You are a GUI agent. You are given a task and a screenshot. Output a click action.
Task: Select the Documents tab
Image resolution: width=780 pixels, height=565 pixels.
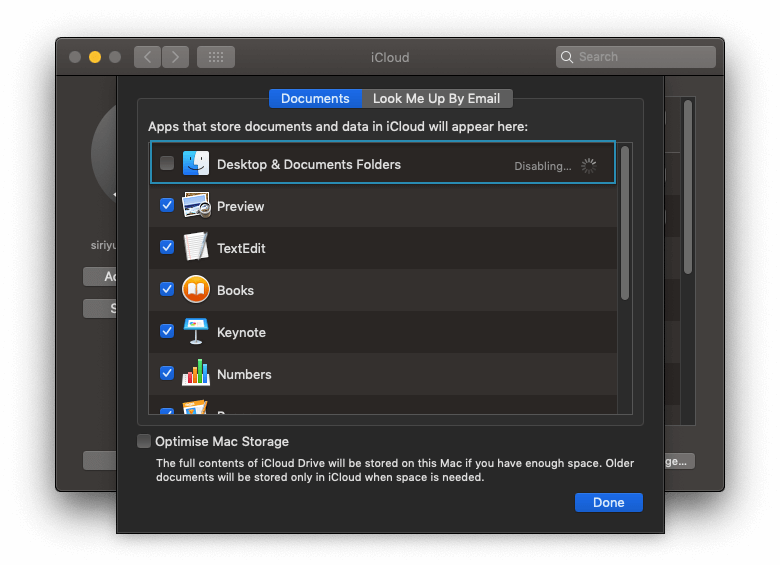pos(315,98)
